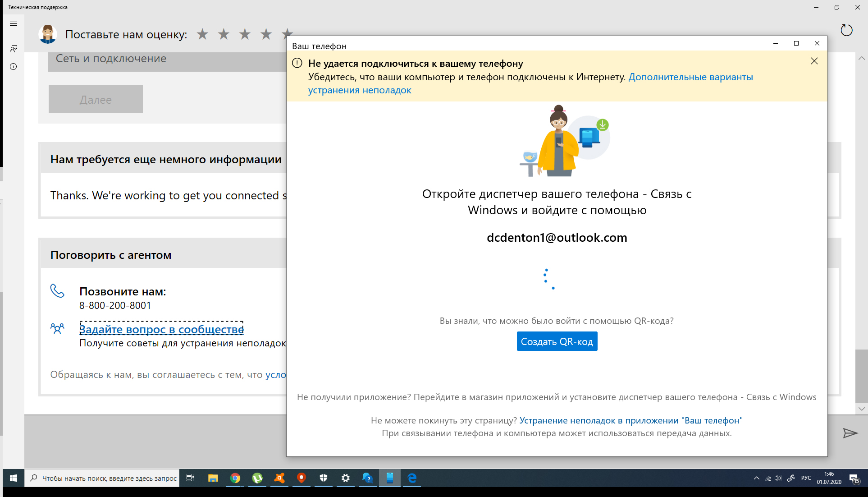Restore the Техническая поддержка window
868x497 pixels.
click(x=837, y=7)
